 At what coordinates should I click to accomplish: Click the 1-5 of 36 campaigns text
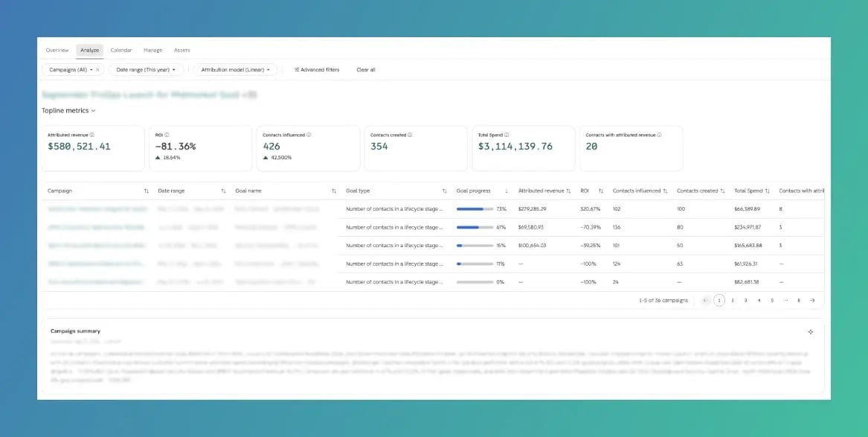coord(663,300)
